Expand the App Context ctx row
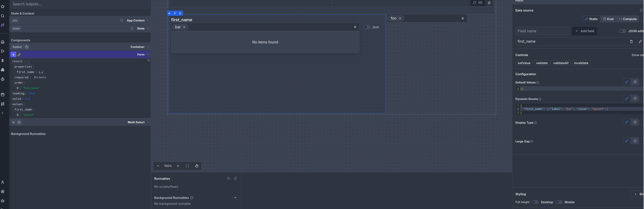Screen dimensions: 644x209 coord(148,20)
